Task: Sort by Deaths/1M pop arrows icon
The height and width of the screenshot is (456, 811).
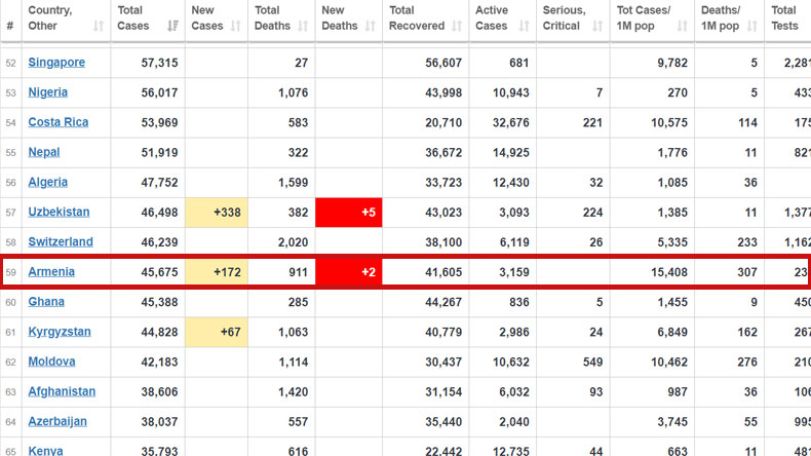Action: point(753,26)
